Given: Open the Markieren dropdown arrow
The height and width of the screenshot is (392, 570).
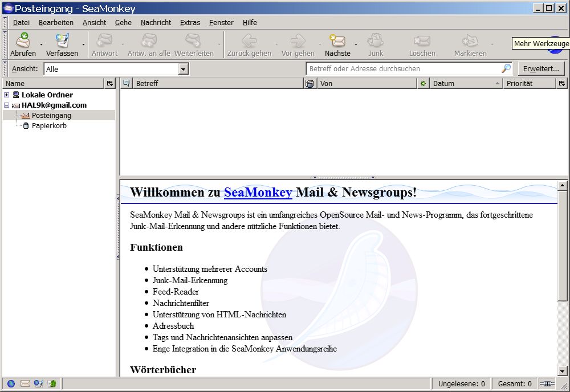Looking at the screenshot, I should (x=492, y=44).
